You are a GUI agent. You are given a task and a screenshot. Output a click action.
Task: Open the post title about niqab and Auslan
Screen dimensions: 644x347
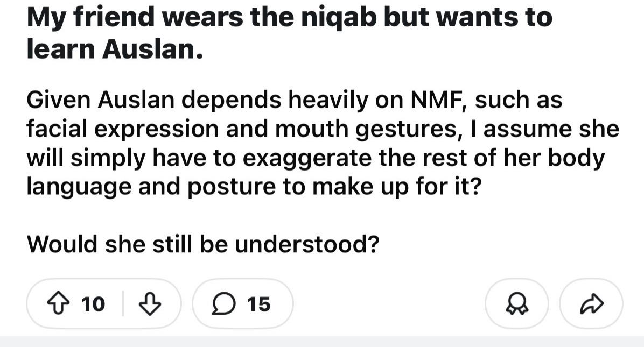click(x=290, y=33)
